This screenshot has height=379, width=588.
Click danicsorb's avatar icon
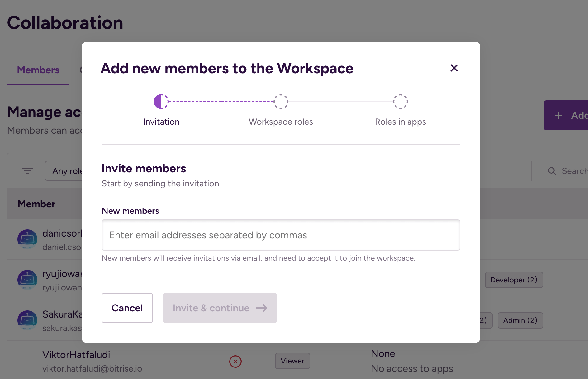pos(27,239)
